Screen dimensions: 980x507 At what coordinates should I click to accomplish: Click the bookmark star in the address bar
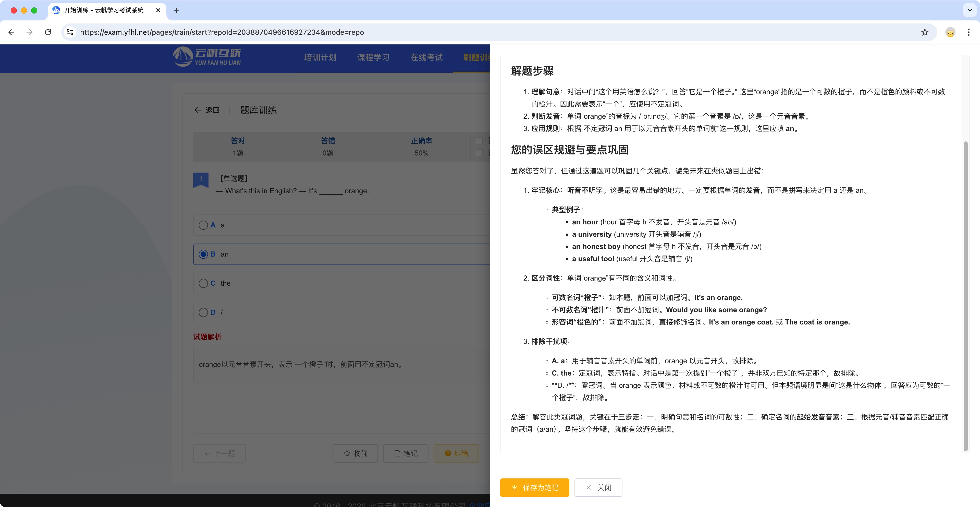click(x=924, y=32)
